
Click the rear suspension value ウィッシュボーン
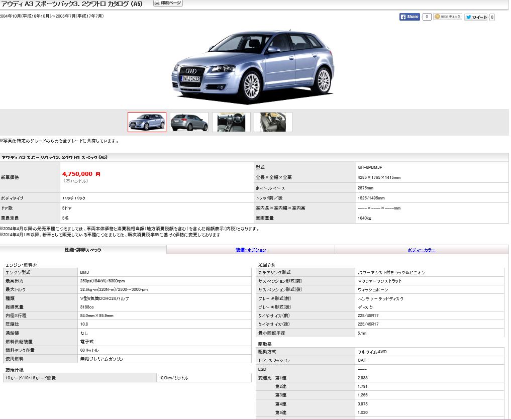point(373,289)
